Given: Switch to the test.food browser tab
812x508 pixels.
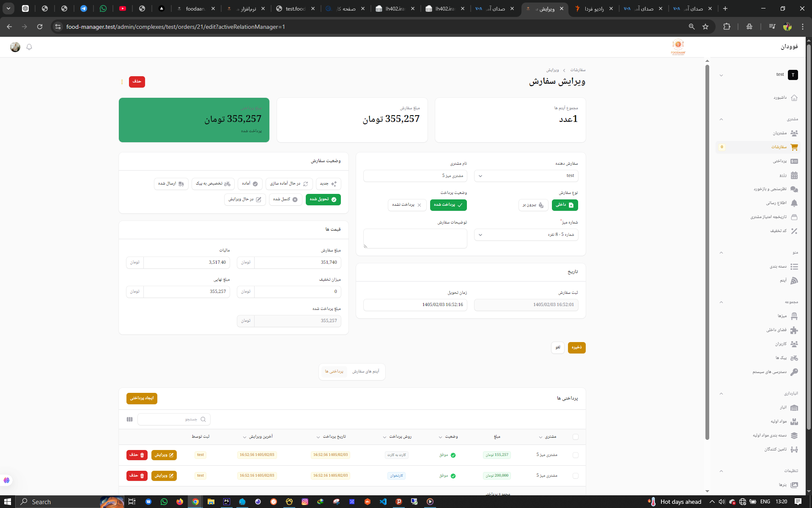Looking at the screenshot, I should click(295, 8).
